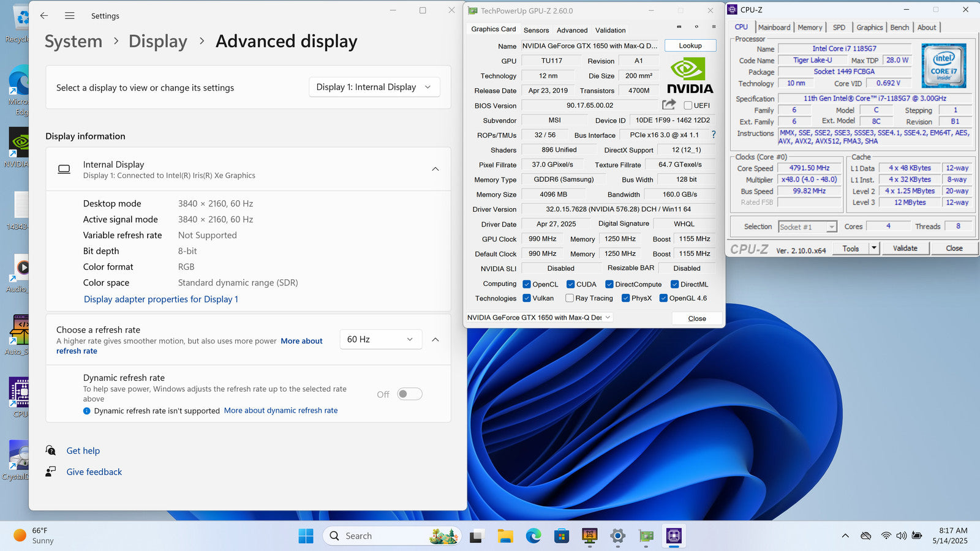Switch to the Sensors tab in GPU-Z

536,30
